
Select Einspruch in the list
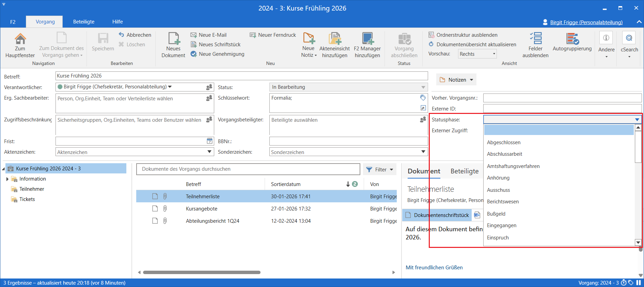559,237
